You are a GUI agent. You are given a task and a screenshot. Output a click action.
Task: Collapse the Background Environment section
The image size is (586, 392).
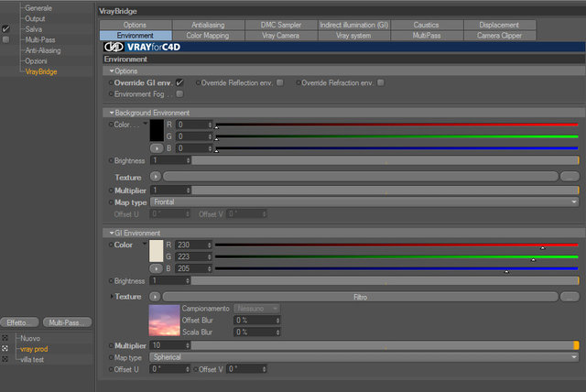tap(112, 113)
